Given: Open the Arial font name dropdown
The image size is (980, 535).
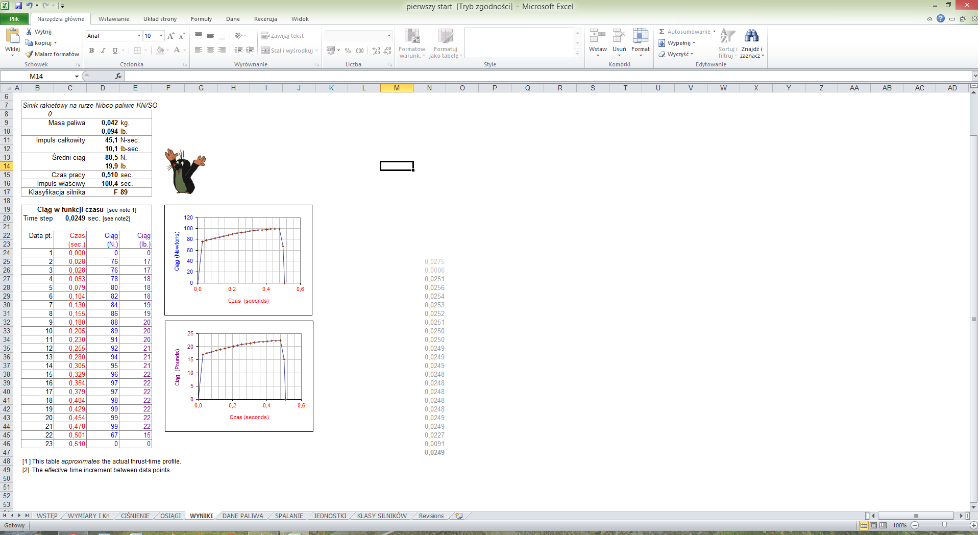Looking at the screenshot, I should click(x=139, y=36).
